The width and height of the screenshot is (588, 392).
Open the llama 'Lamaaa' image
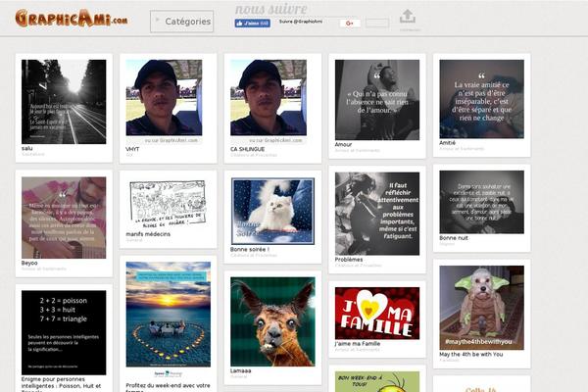272,321
